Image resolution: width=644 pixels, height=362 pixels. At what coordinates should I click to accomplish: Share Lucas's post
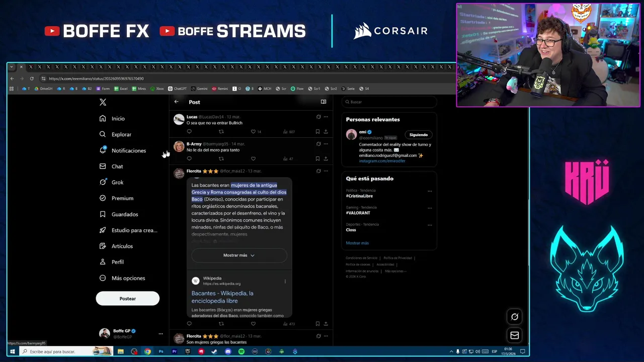326,132
